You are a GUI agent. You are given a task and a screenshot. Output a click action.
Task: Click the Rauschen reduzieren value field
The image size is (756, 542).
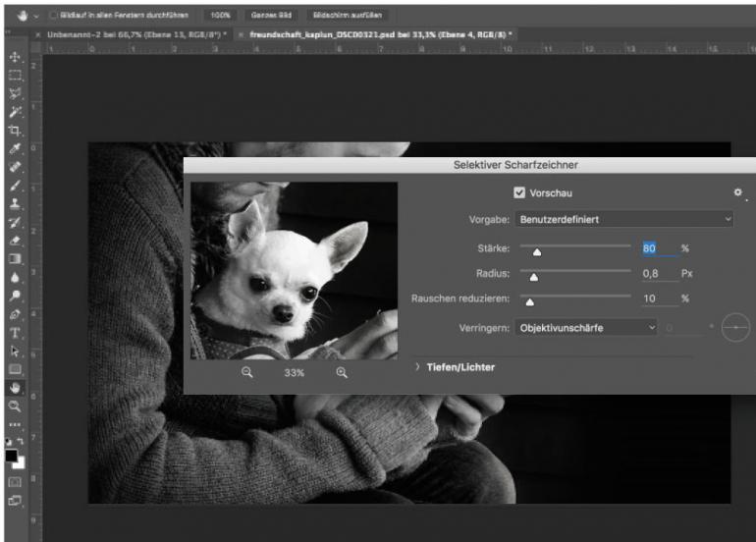coord(659,298)
